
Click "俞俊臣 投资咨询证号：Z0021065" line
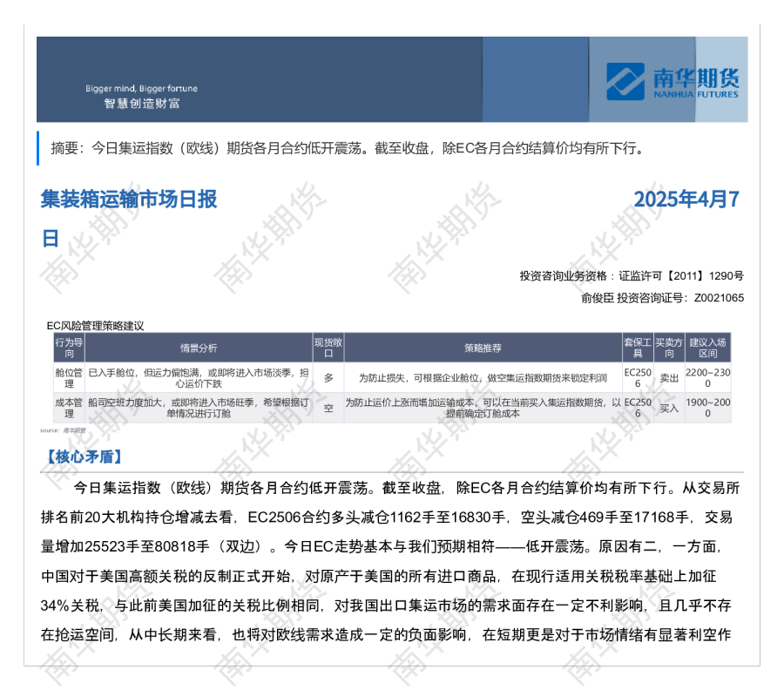point(662,298)
